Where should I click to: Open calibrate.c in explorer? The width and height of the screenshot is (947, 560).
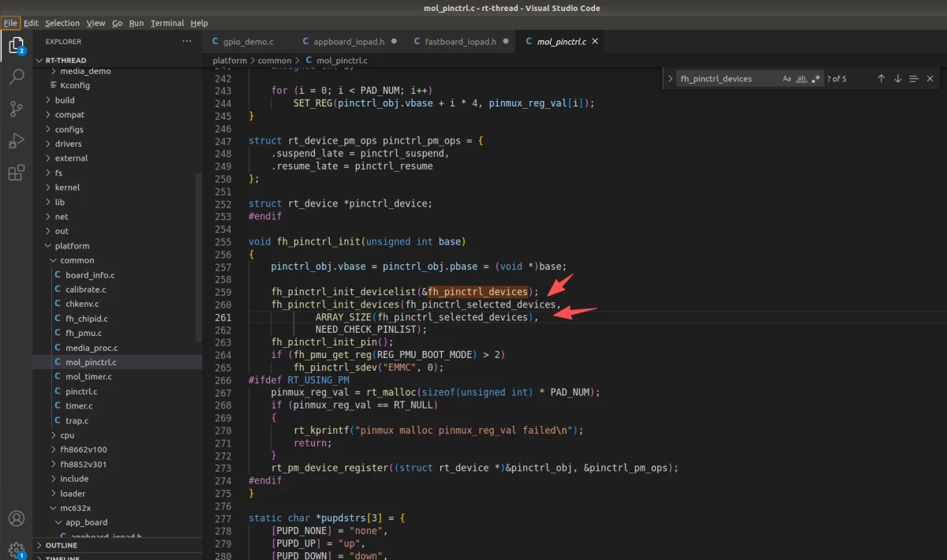click(85, 289)
